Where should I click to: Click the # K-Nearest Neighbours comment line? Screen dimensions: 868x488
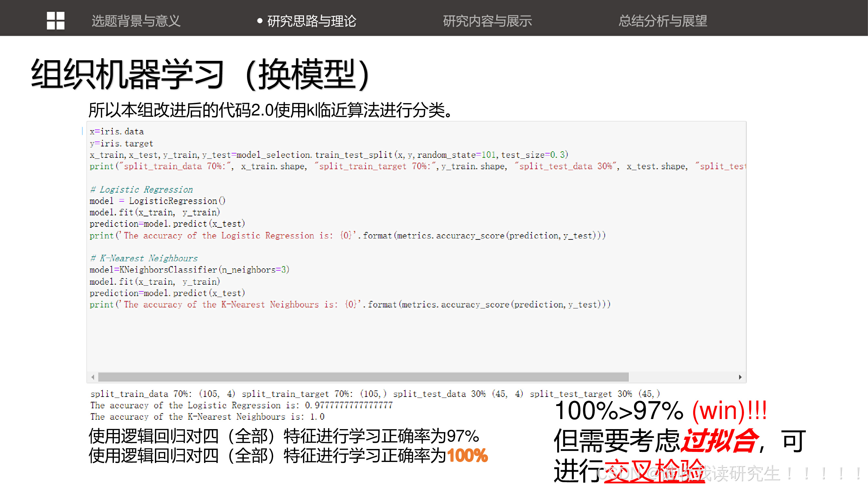coord(144,258)
